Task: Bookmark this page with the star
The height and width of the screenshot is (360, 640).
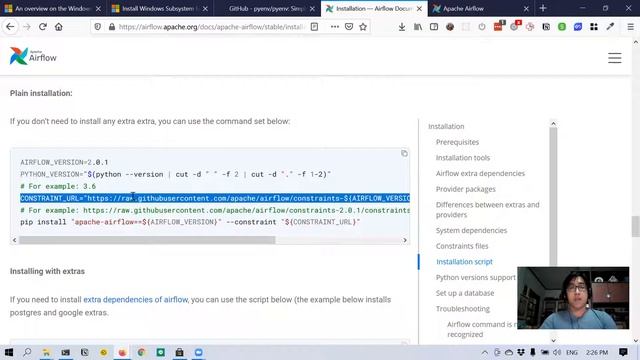Action: 363,27
